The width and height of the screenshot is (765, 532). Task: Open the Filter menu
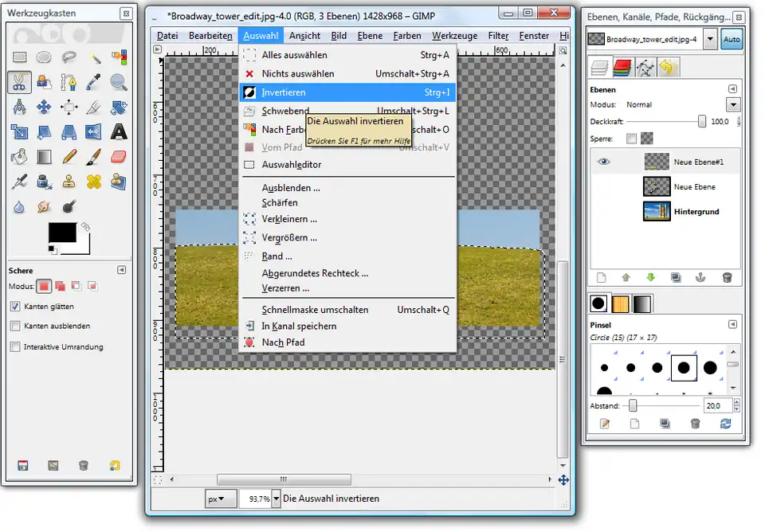tap(498, 36)
